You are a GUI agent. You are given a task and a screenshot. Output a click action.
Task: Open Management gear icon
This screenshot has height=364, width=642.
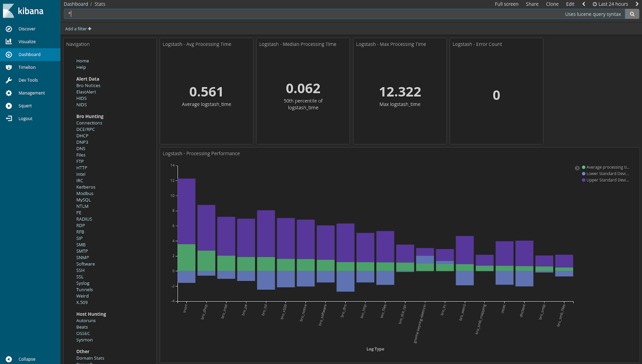coord(9,93)
